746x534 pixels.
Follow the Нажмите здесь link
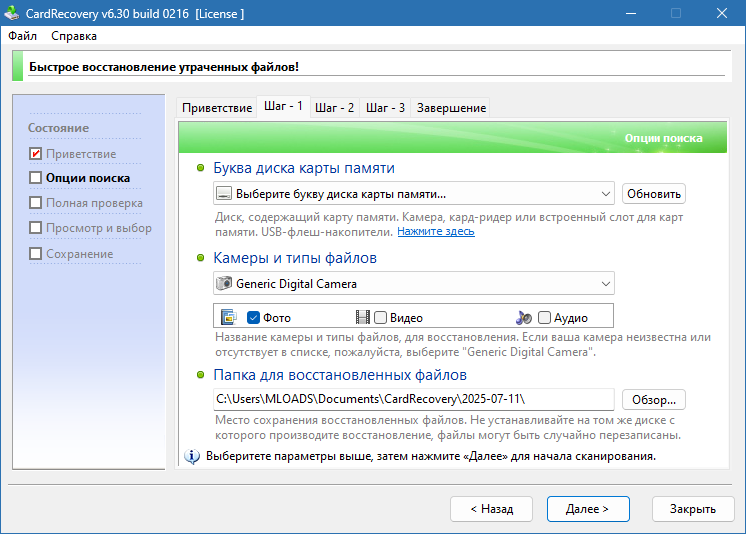point(436,231)
